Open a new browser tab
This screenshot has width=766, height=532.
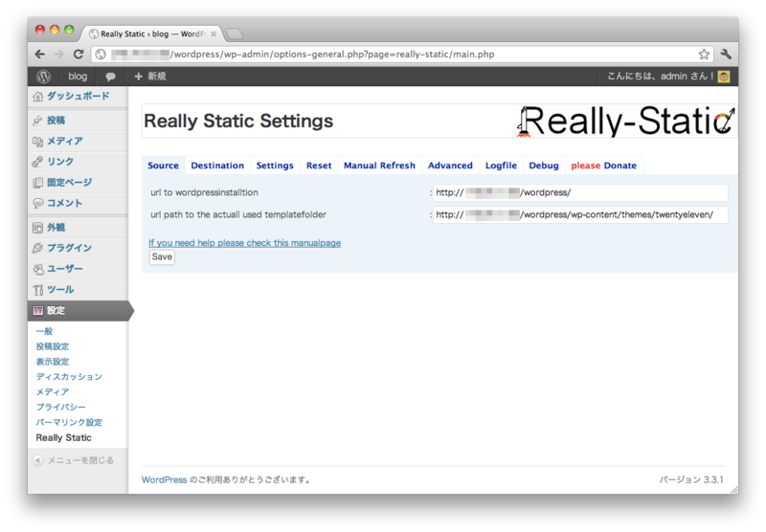tap(234, 33)
